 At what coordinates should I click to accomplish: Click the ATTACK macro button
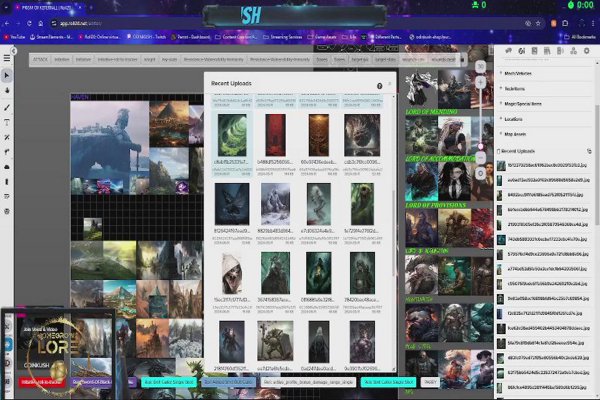40,60
